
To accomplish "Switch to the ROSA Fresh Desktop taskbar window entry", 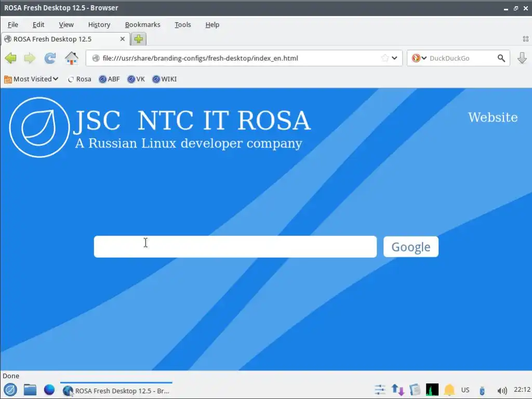I will coord(116,391).
